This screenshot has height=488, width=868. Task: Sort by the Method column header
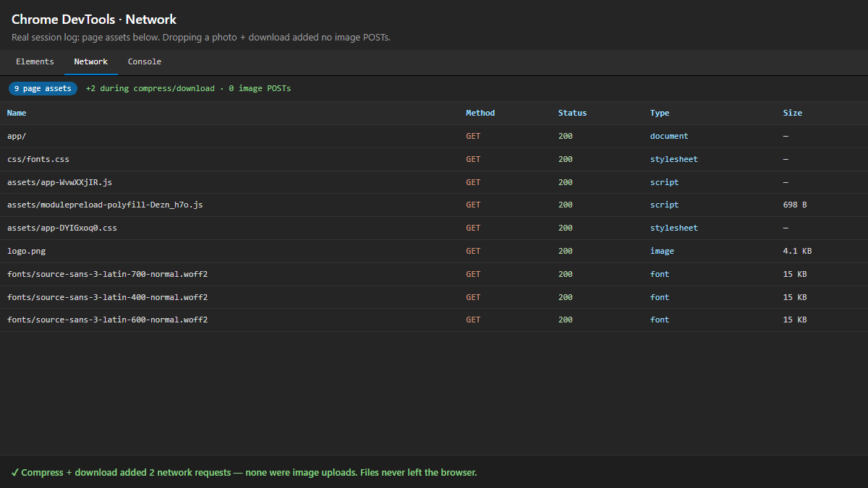pos(480,113)
